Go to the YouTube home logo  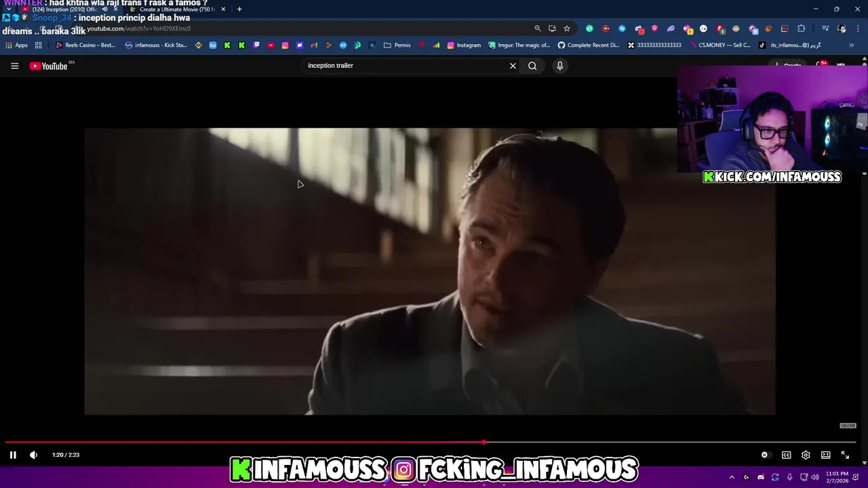49,66
